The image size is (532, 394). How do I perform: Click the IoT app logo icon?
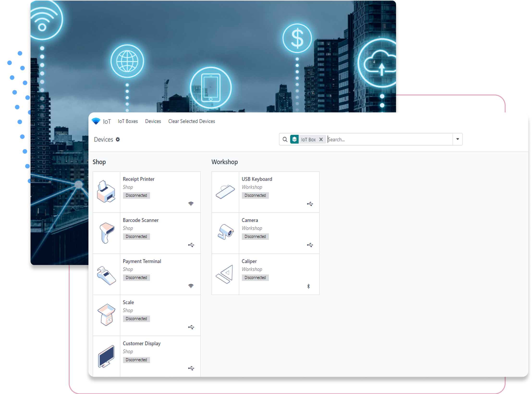tap(96, 121)
